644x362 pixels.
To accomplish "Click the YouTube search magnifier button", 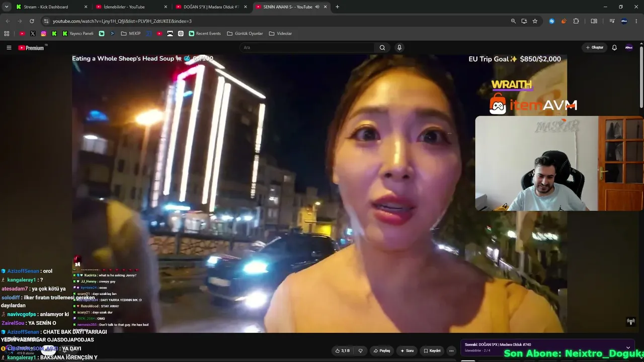I will pyautogui.click(x=382, y=48).
